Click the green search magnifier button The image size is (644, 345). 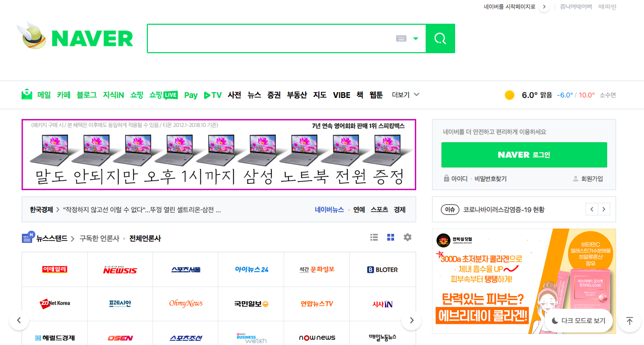(440, 38)
